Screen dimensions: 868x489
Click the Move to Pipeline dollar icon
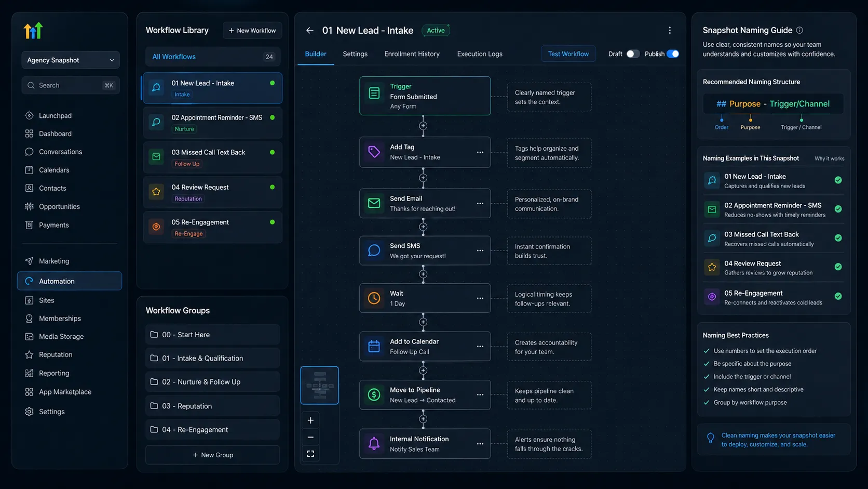[374, 395]
